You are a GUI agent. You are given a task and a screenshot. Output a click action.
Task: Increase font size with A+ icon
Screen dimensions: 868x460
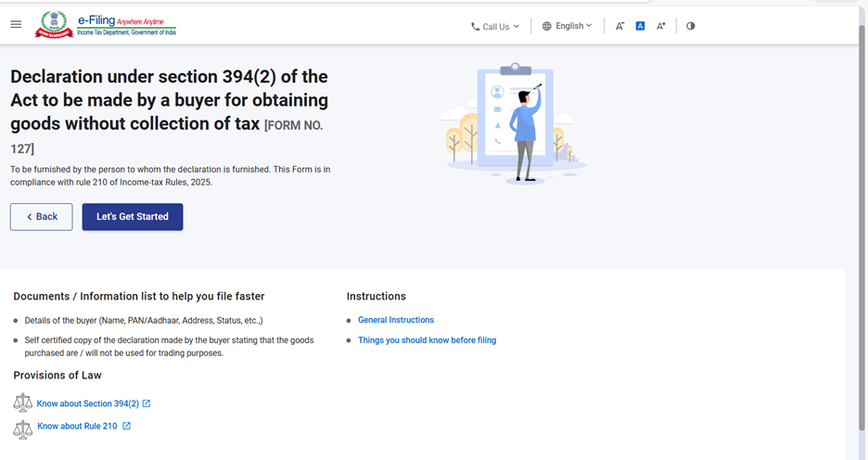click(x=660, y=26)
